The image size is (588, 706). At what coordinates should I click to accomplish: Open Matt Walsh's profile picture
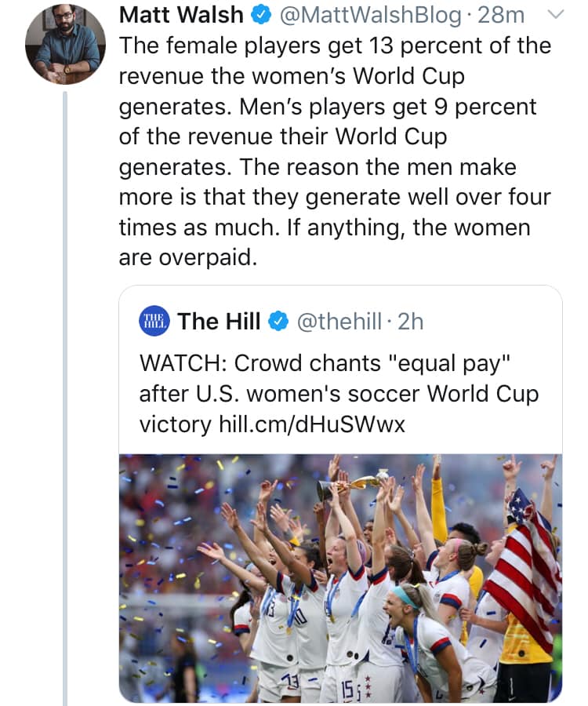point(66,44)
